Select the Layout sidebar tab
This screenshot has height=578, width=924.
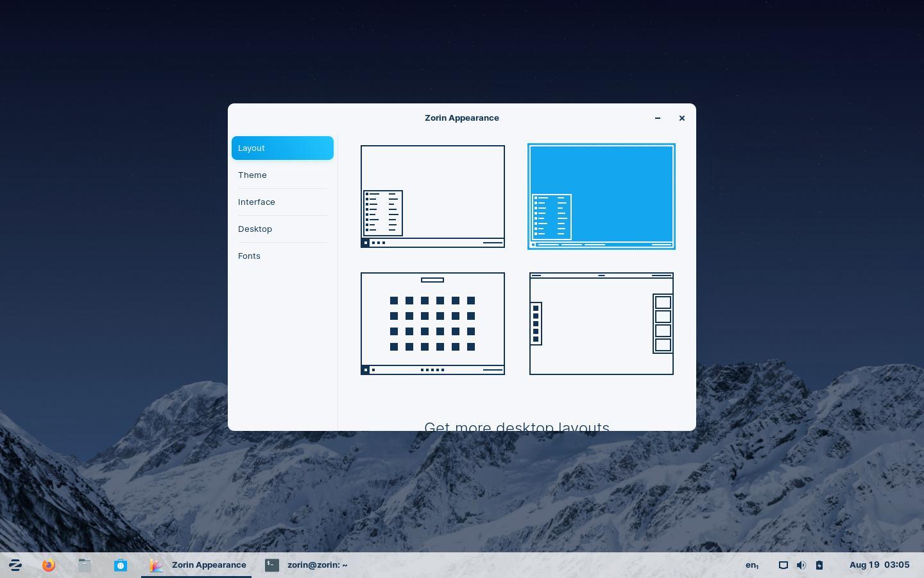click(282, 148)
